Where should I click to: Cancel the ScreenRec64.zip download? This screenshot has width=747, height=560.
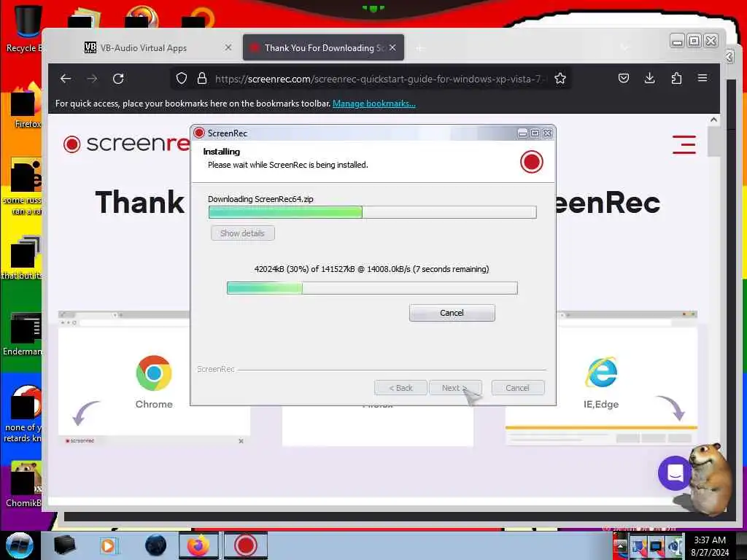pos(452,313)
